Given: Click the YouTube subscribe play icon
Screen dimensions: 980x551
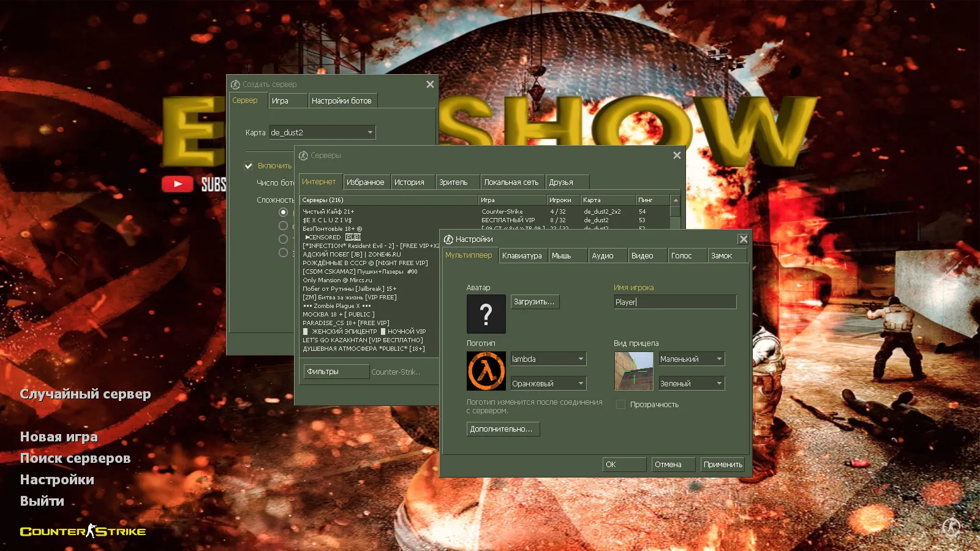Looking at the screenshot, I should tap(178, 182).
